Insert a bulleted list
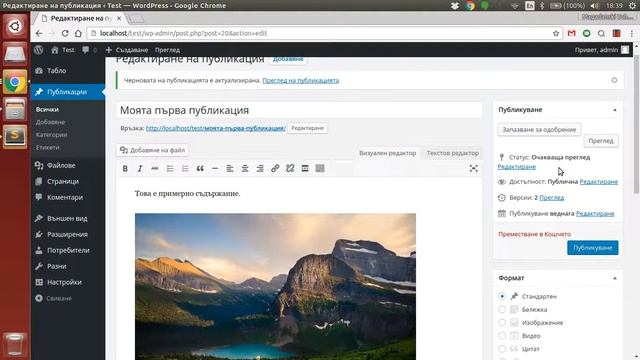640x360 pixels. click(170, 169)
